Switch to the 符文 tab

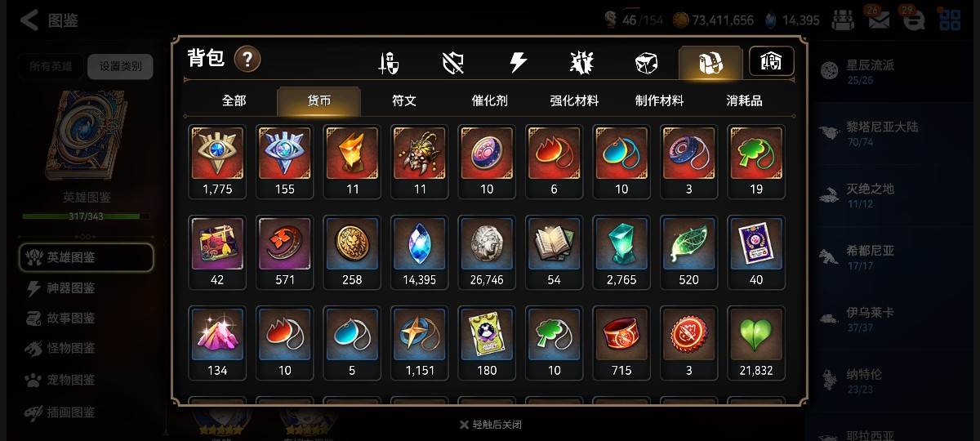click(x=404, y=100)
